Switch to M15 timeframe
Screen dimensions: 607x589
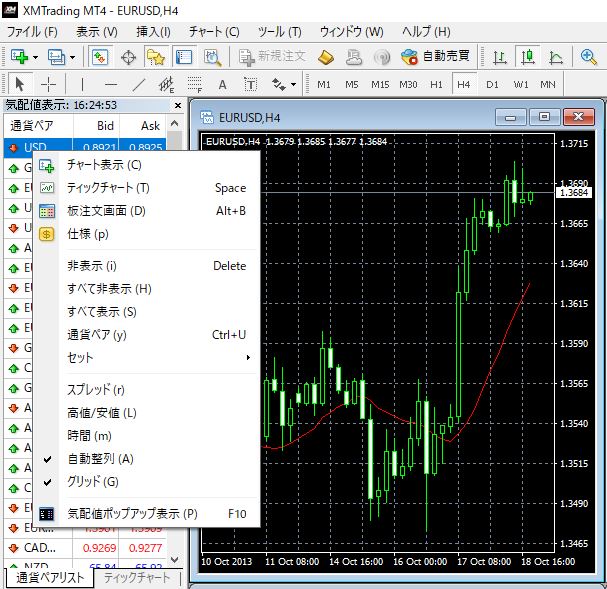380,84
